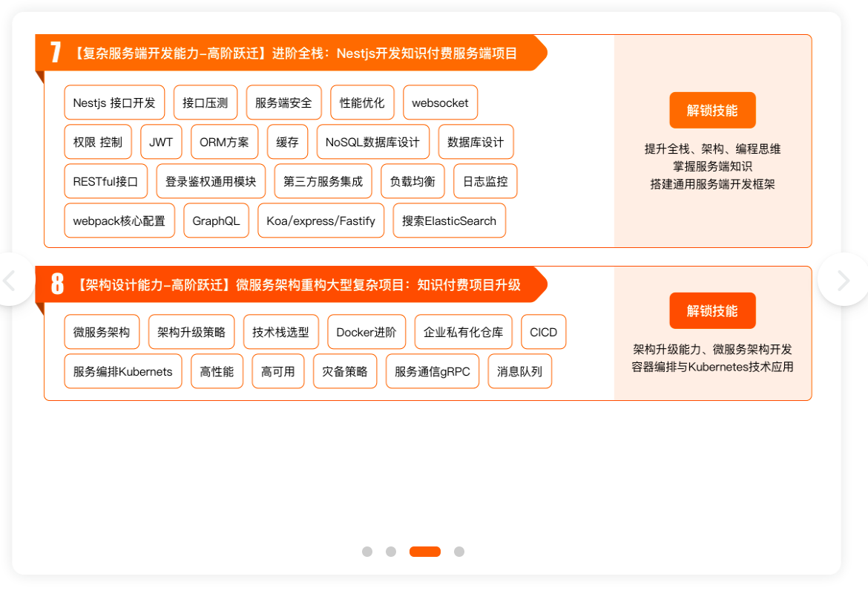Select the active orange carousel indicator

coord(425,552)
